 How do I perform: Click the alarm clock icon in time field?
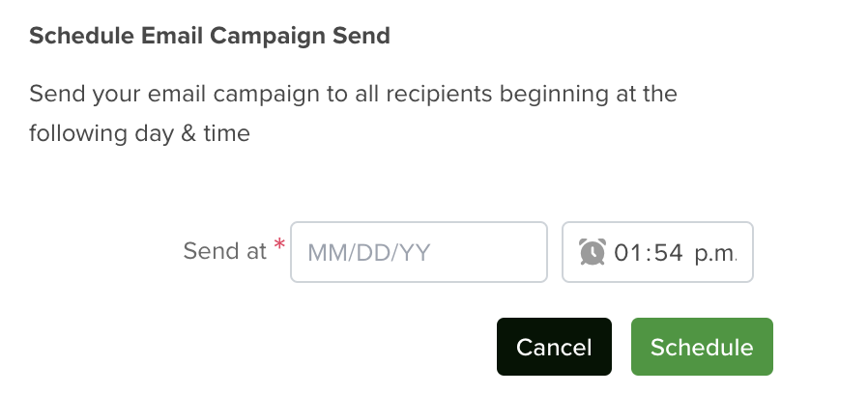pyautogui.click(x=593, y=252)
